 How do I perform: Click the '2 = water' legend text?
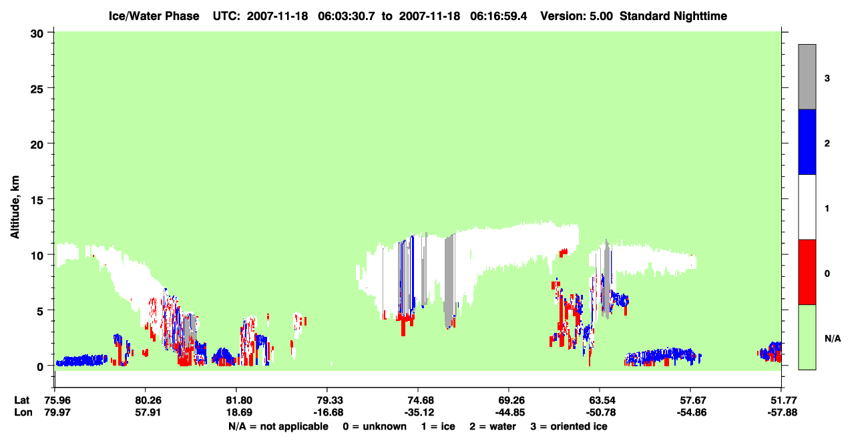point(493,427)
